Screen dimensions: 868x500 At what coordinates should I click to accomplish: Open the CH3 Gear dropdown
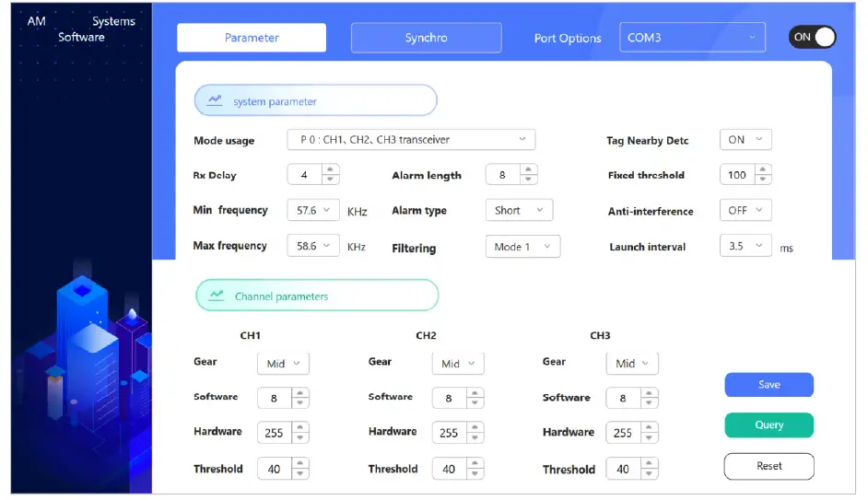click(632, 364)
